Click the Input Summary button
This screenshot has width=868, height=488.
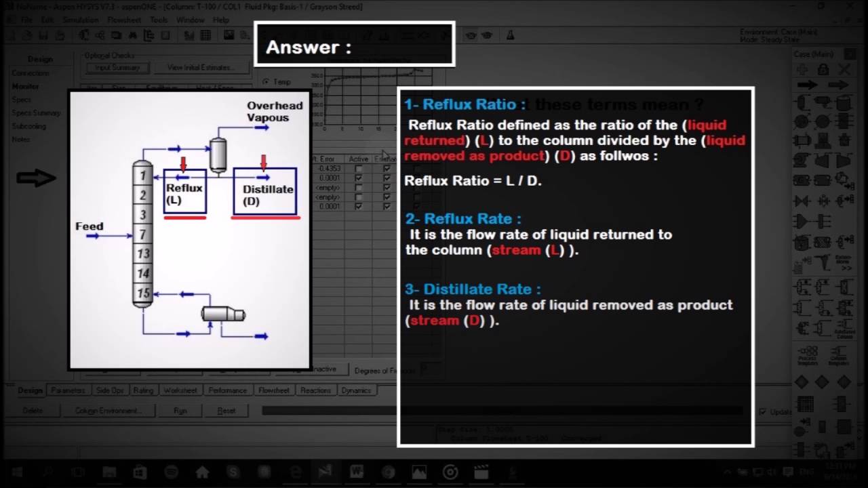[117, 68]
